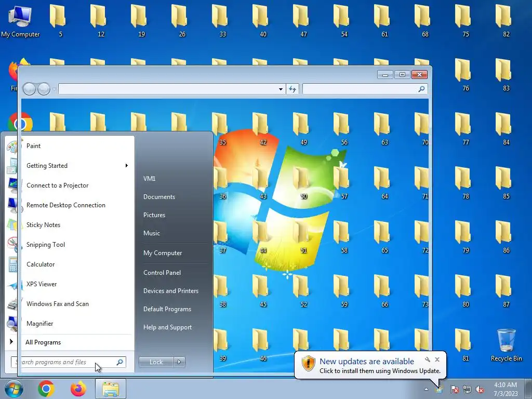Click Explorer window refresh button
This screenshot has width=532, height=399.
tap(292, 89)
